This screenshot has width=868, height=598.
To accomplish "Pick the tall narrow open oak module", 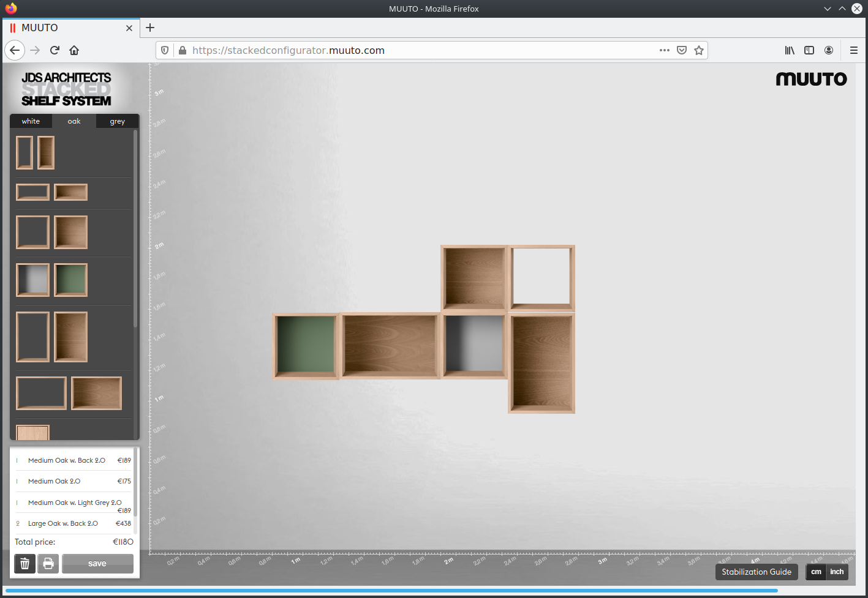I will click(x=25, y=152).
